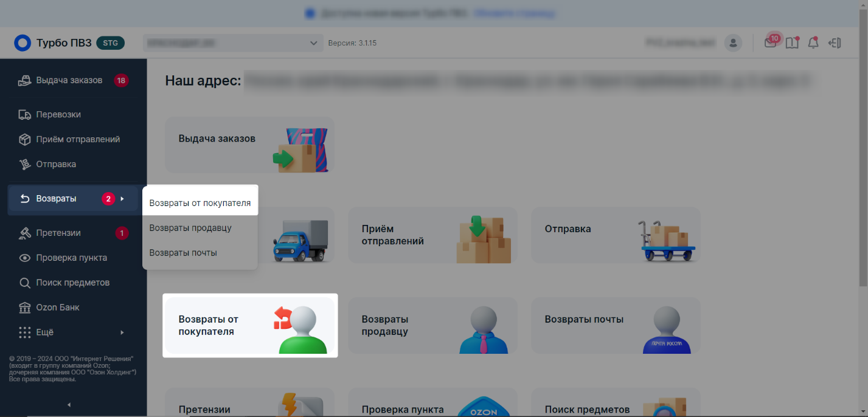868x417 pixels.
Task: Select the truck icon for Перевозки in sidebar
Action: [x=24, y=114]
